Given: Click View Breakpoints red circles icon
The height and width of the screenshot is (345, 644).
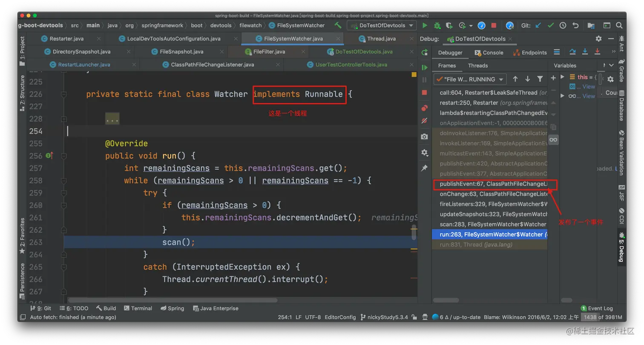Looking at the screenshot, I should (x=424, y=108).
